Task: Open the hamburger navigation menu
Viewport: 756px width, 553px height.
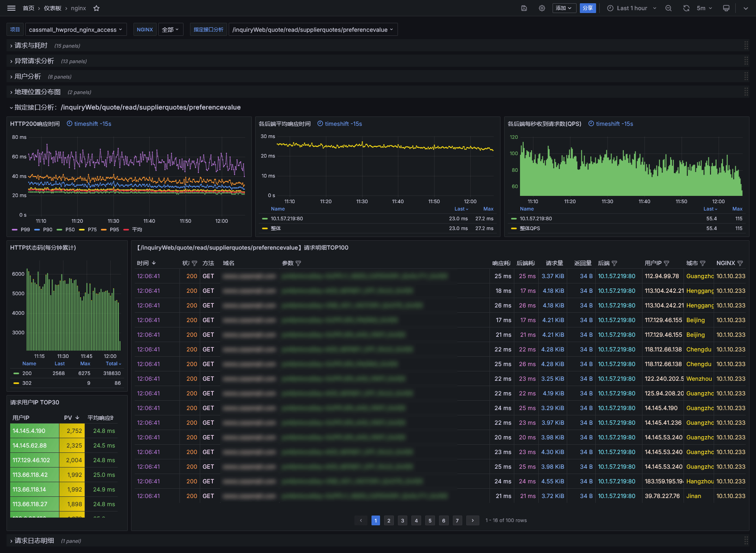Action: click(11, 8)
